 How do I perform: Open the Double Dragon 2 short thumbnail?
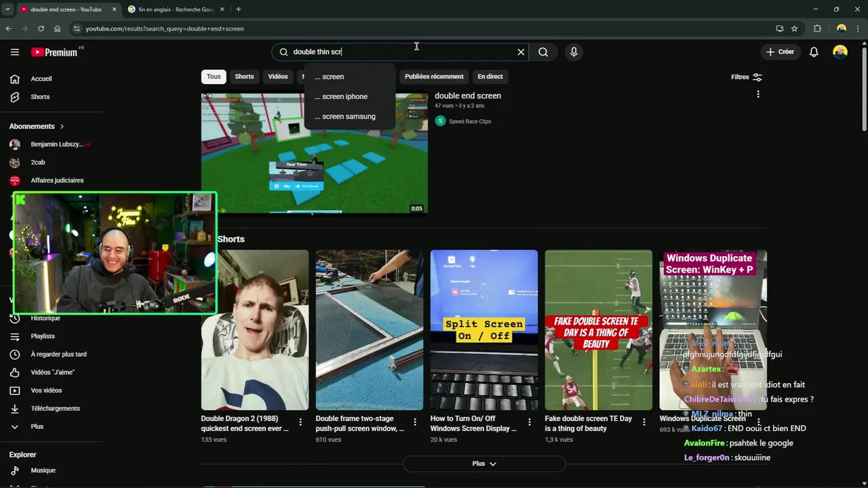pos(255,330)
